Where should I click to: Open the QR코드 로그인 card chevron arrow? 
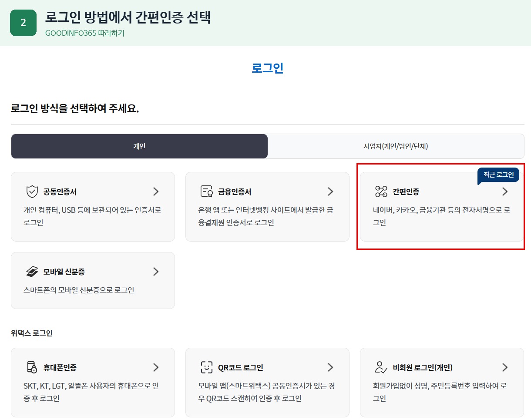click(330, 367)
